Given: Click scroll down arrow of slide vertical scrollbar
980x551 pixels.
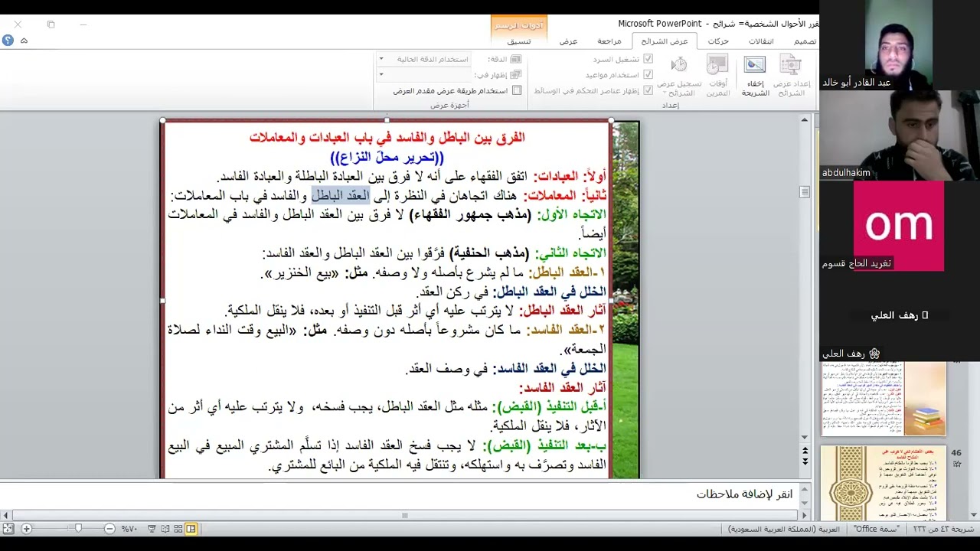Looking at the screenshot, I should coord(805,438).
